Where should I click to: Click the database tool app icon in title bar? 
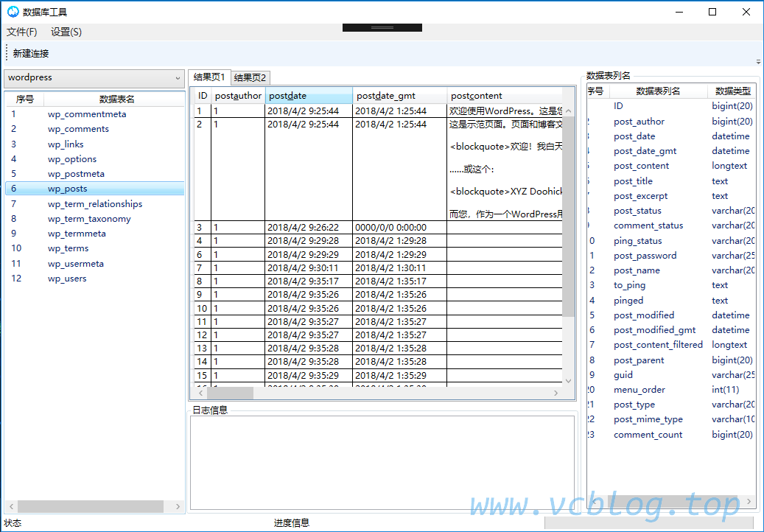point(13,12)
